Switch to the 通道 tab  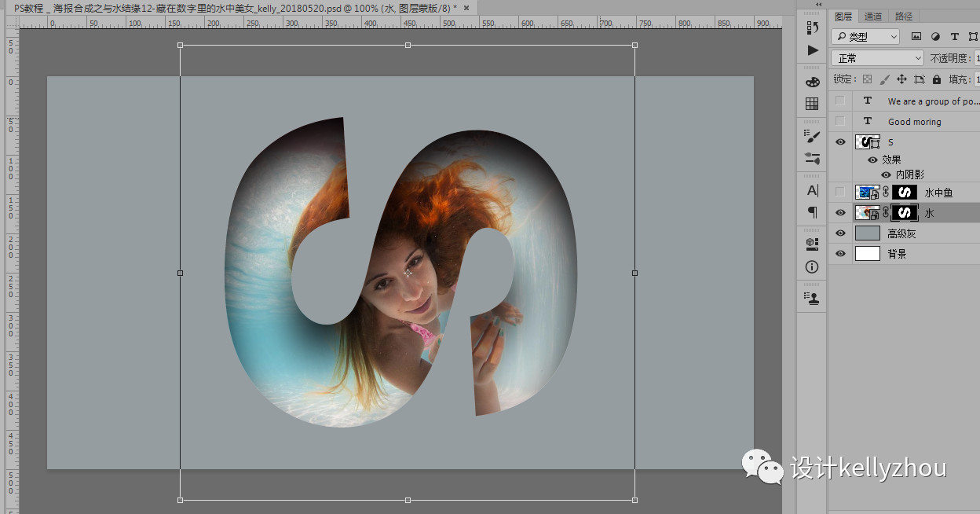873,17
